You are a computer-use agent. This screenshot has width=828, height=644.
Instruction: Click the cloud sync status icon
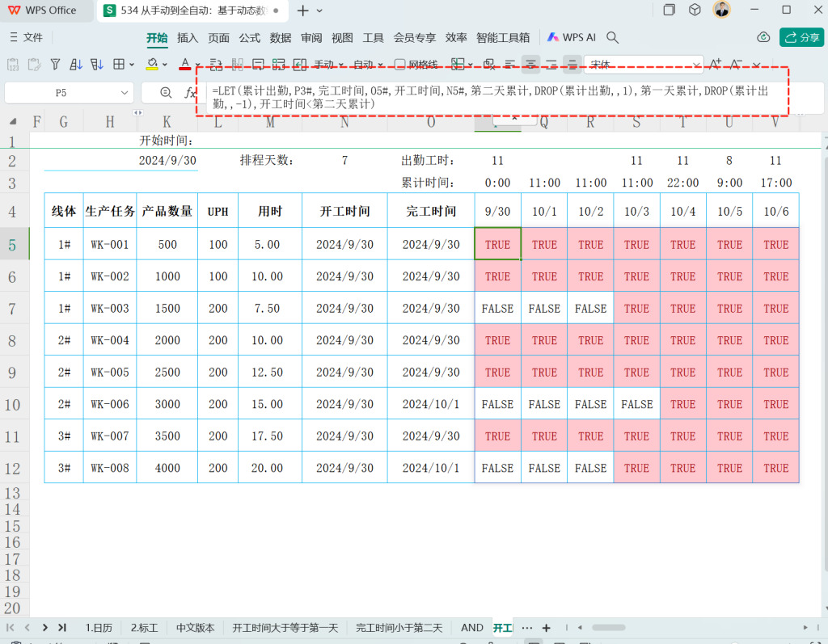click(x=763, y=37)
